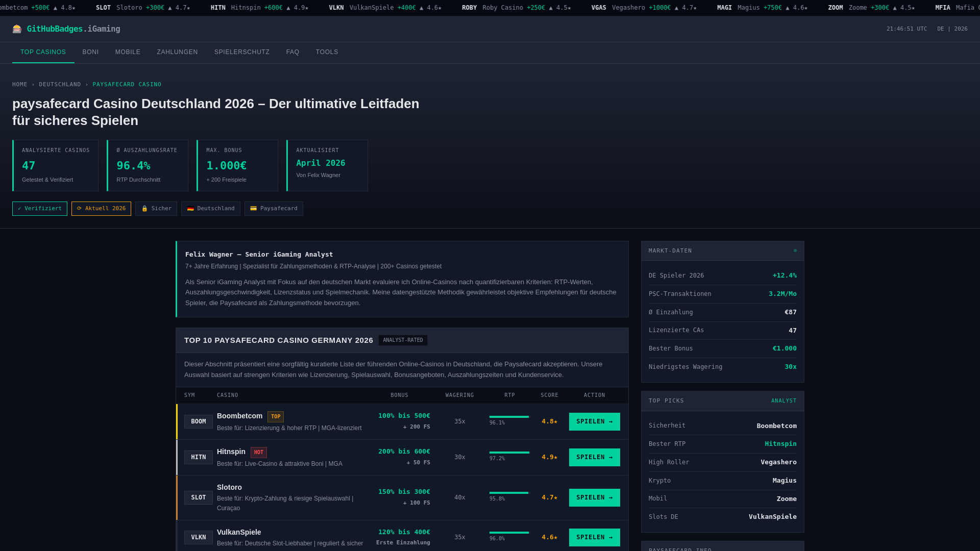Image resolution: width=980 pixels, height=551 pixels.
Task: Click VulkanSpiele in Slots DE row
Action: click(772, 517)
